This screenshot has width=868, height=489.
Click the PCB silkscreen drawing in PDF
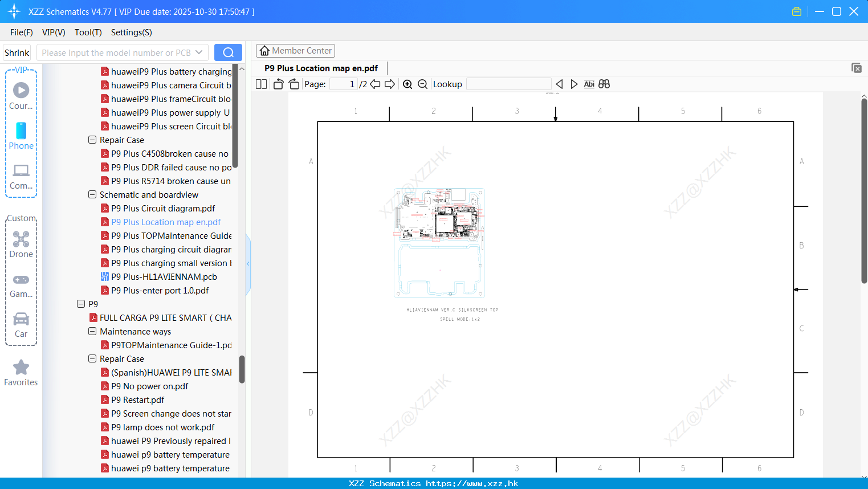click(439, 243)
